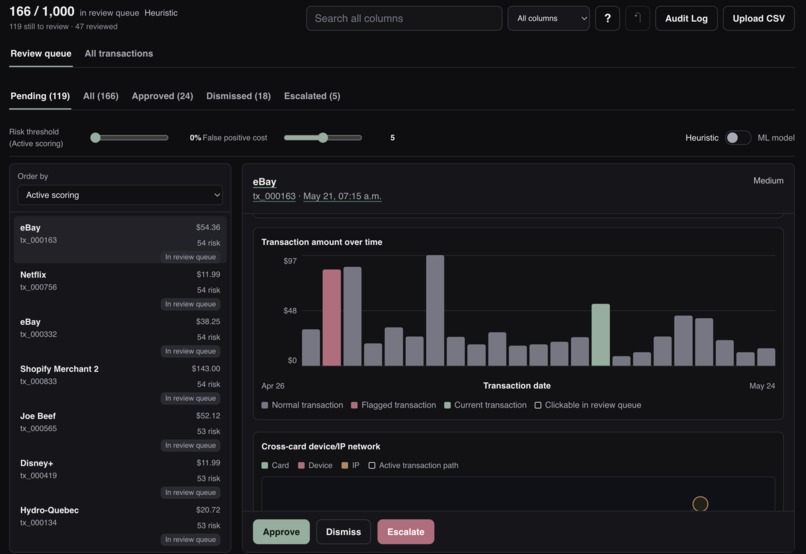Click the 119 still to review text
Viewport: 806px width, 554px height.
[39, 26]
